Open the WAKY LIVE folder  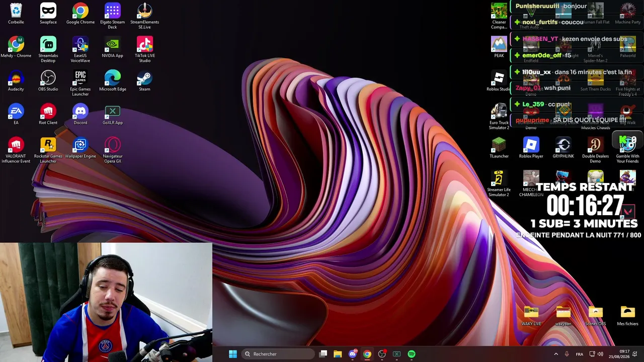click(531, 316)
